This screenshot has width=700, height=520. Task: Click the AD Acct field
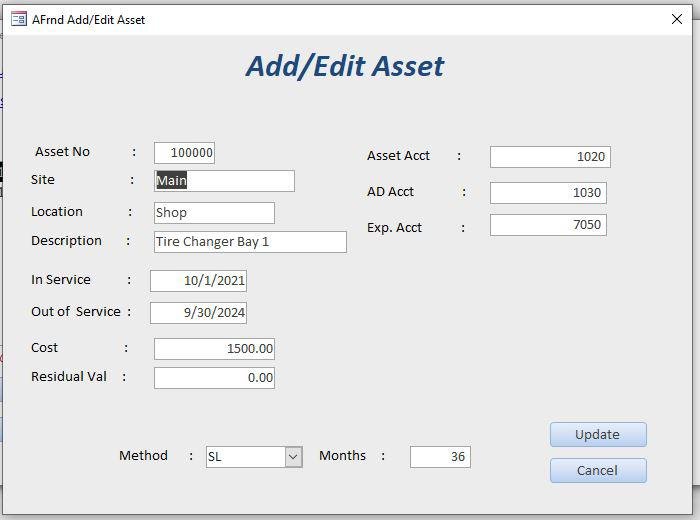coord(547,193)
